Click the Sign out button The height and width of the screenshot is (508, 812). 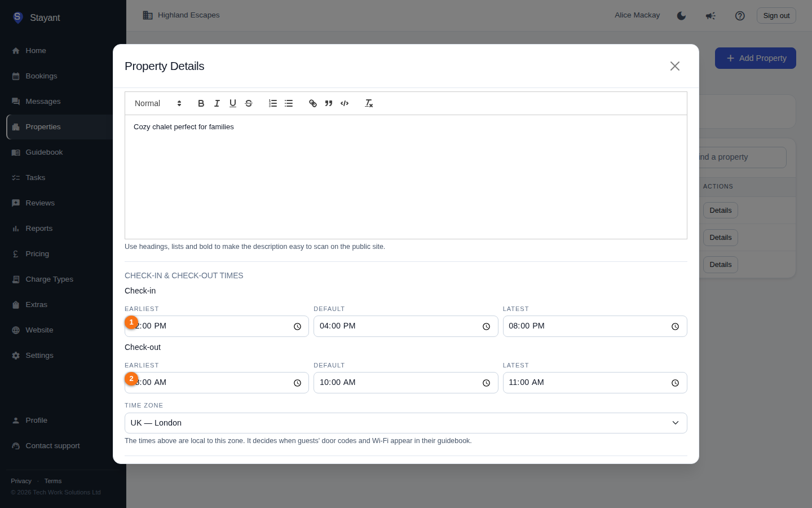coord(776,16)
